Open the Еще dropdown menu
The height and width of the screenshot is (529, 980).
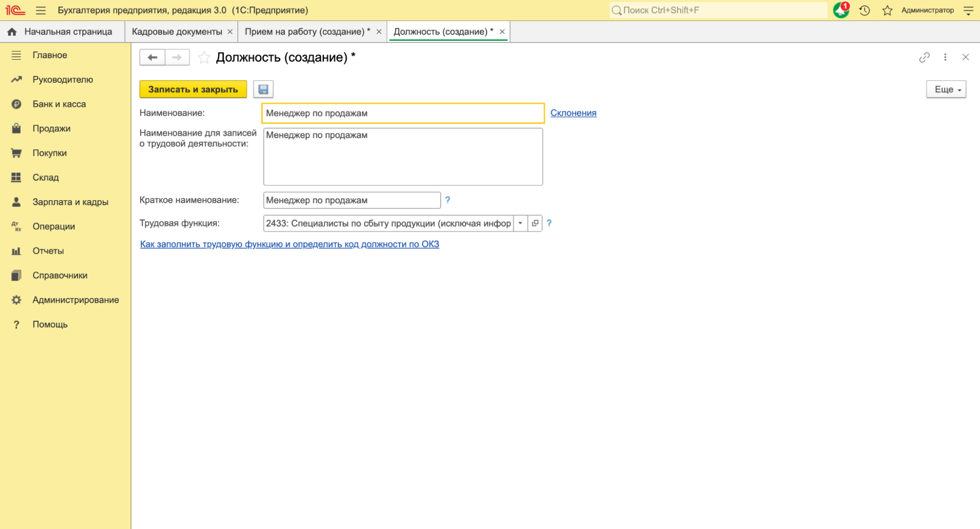[946, 89]
